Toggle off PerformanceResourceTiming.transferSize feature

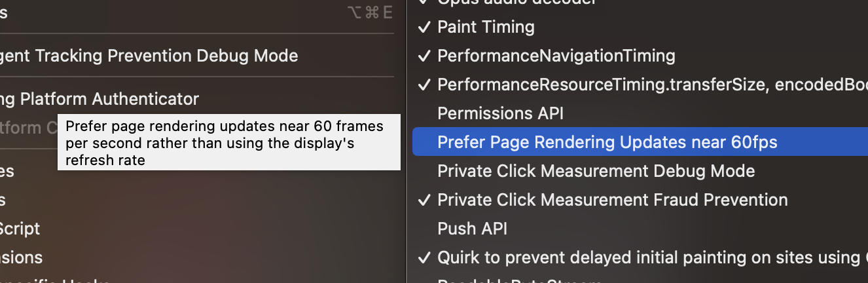point(642,85)
